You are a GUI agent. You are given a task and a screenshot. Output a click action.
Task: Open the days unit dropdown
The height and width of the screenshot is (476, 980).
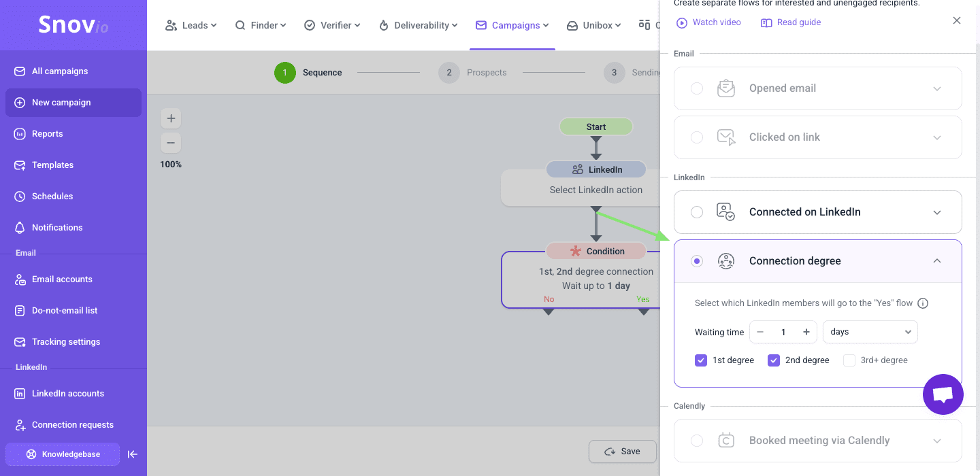point(870,332)
